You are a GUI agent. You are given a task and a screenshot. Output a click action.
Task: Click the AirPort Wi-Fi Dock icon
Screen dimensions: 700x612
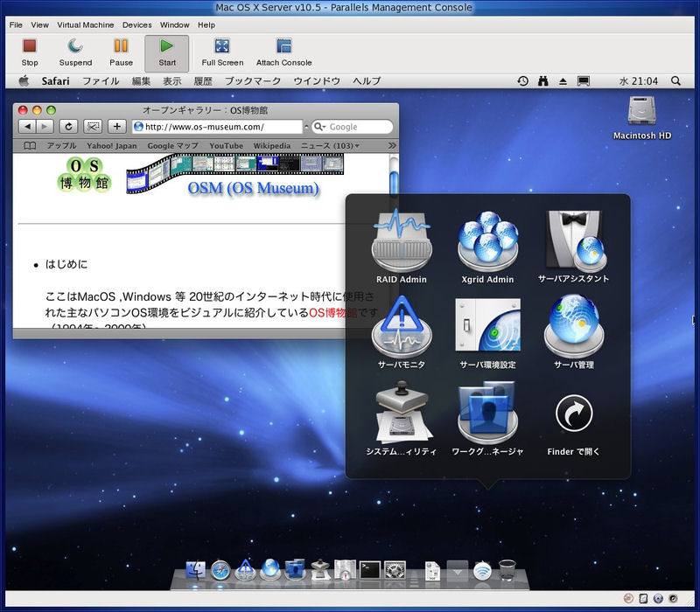point(482,571)
